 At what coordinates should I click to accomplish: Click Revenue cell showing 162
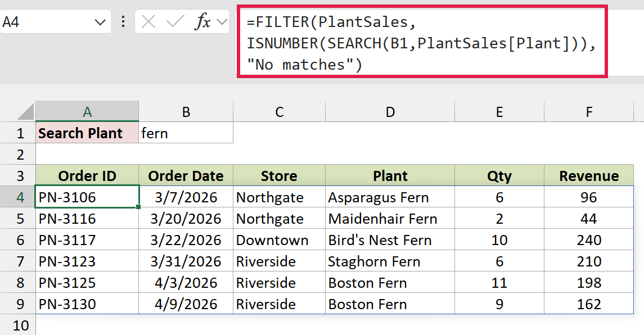pyautogui.click(x=589, y=304)
